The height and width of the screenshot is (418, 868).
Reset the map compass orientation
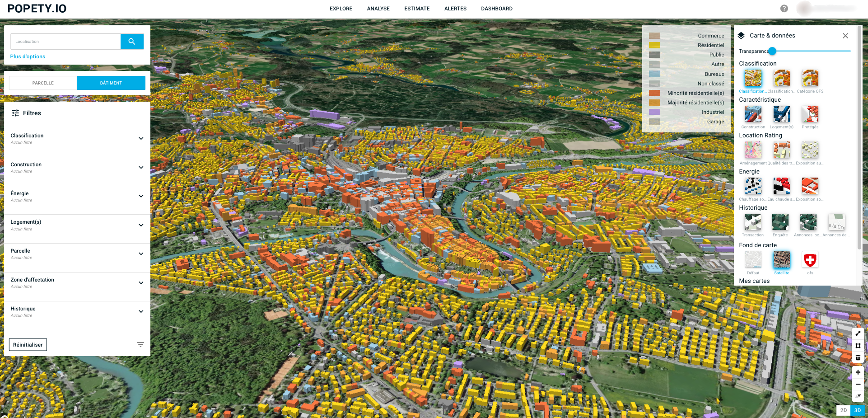(x=858, y=396)
